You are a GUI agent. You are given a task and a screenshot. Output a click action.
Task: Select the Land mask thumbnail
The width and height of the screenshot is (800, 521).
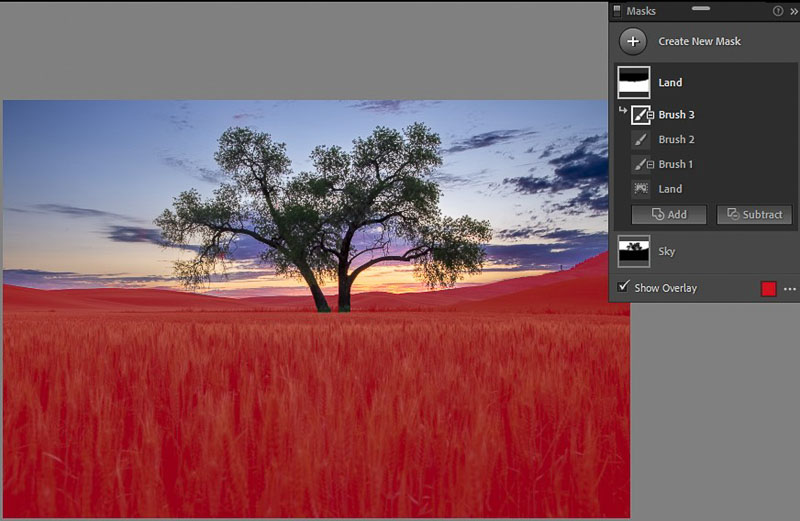point(634,83)
